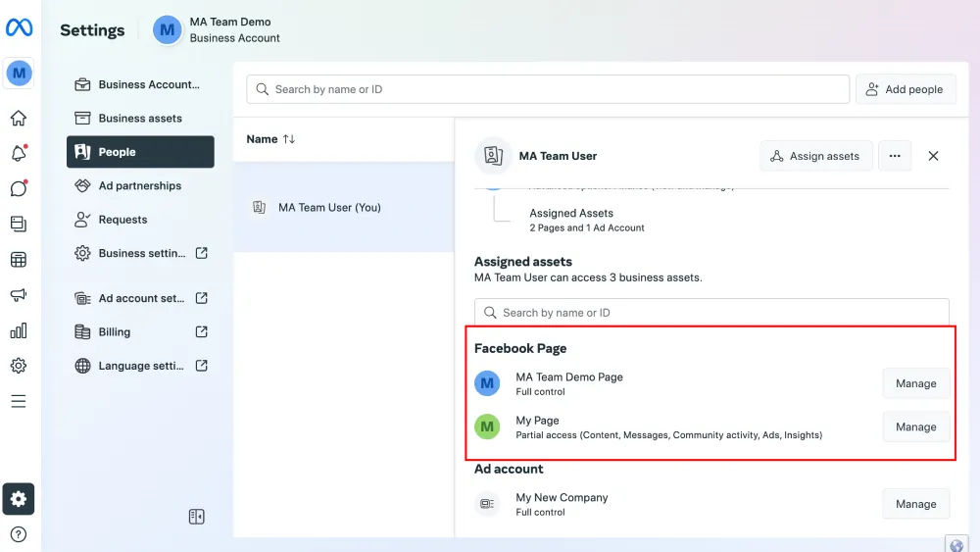Open the Inbox chat bubble icon
980x552 pixels.
(19, 188)
